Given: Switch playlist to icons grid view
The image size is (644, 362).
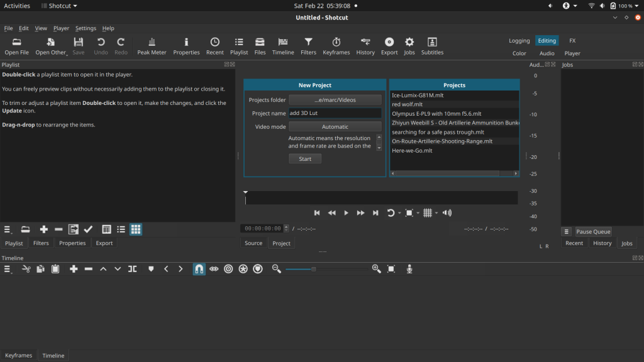Looking at the screenshot, I should coord(136,229).
